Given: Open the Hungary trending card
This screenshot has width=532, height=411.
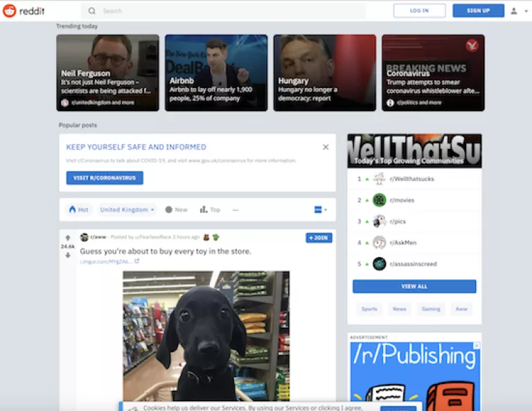Looking at the screenshot, I should click(x=325, y=73).
